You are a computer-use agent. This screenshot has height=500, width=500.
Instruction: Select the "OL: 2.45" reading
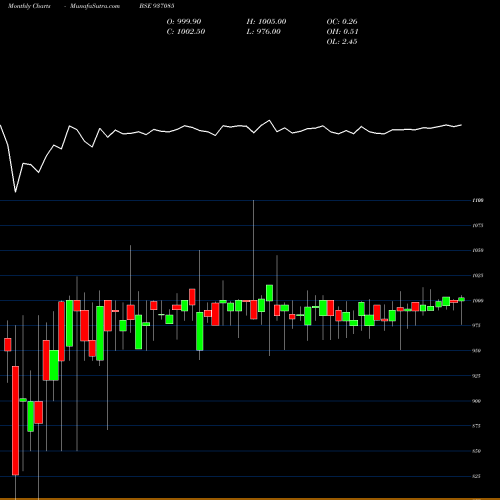[342, 41]
